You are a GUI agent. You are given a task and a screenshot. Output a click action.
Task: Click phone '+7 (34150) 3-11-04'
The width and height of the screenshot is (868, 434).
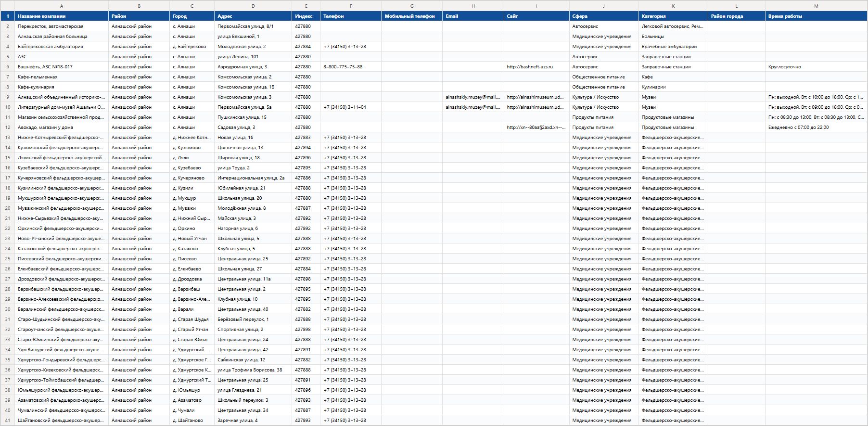[351, 107]
